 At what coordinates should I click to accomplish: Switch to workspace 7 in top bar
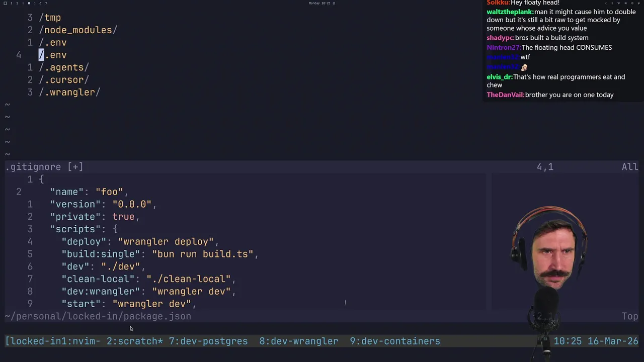point(46,3)
